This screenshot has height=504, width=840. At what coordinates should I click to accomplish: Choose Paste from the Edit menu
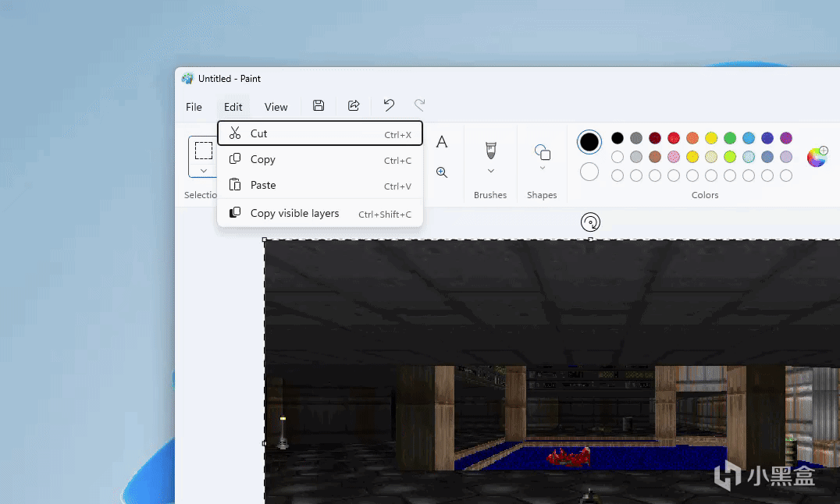[320, 185]
